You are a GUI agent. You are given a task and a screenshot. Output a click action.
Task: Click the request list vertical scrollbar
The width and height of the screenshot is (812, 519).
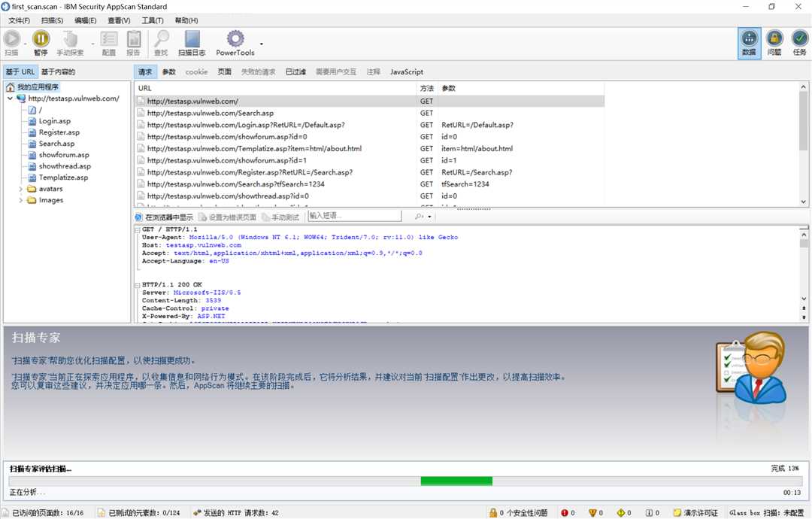tap(803, 144)
